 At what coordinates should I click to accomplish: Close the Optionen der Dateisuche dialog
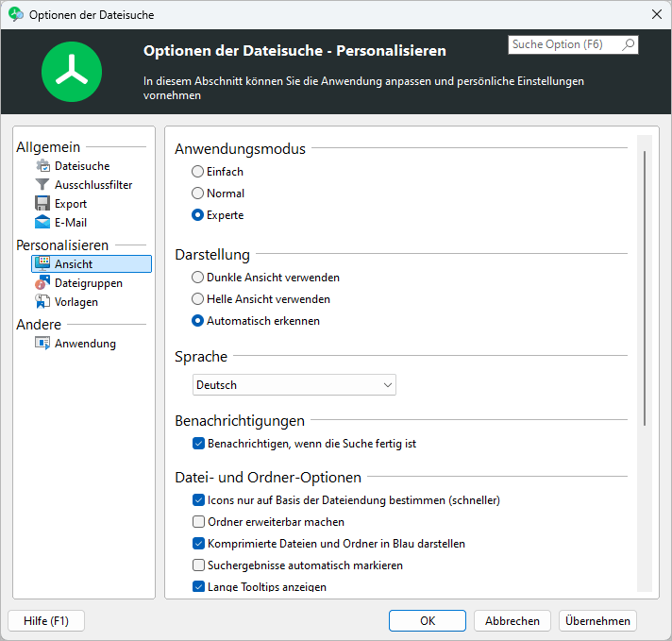coord(657,14)
